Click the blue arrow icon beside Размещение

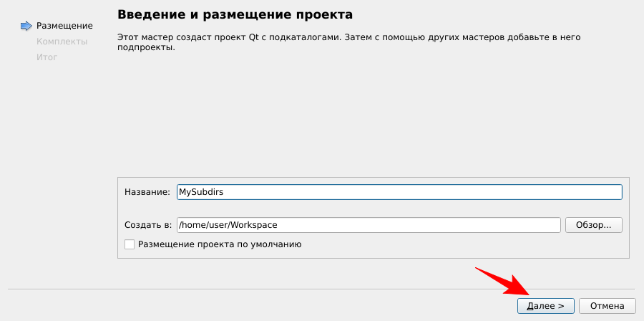26,26
